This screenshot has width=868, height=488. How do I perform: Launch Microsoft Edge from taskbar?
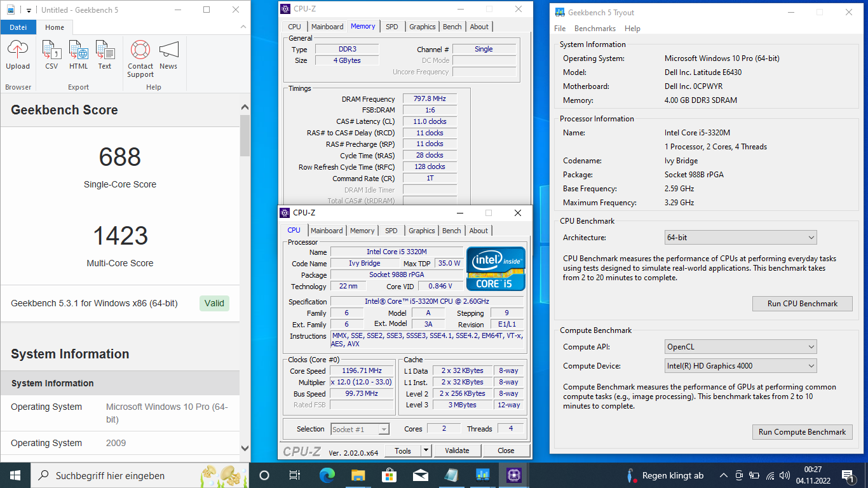[327, 475]
